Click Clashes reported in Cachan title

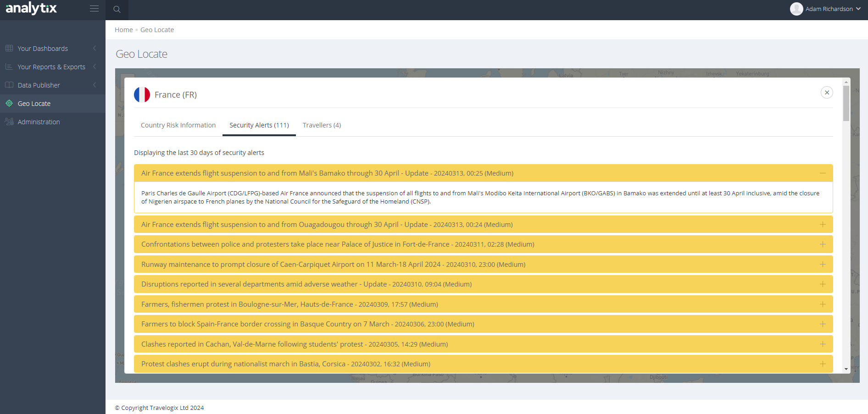click(x=295, y=344)
